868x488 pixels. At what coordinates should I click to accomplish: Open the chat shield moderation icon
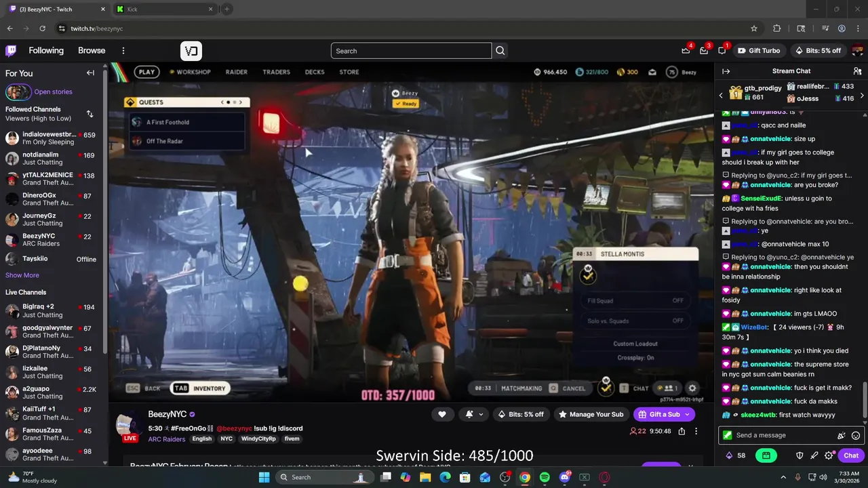(800, 455)
